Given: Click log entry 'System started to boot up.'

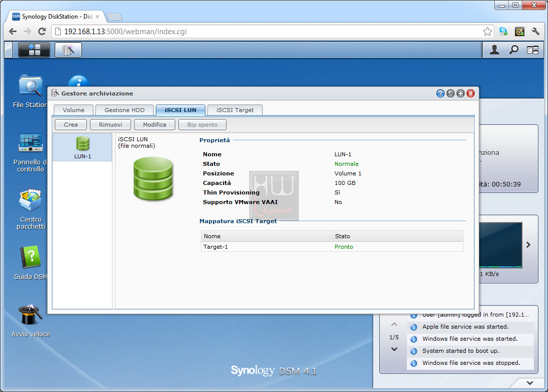Looking at the screenshot, I should pyautogui.click(x=471, y=351).
